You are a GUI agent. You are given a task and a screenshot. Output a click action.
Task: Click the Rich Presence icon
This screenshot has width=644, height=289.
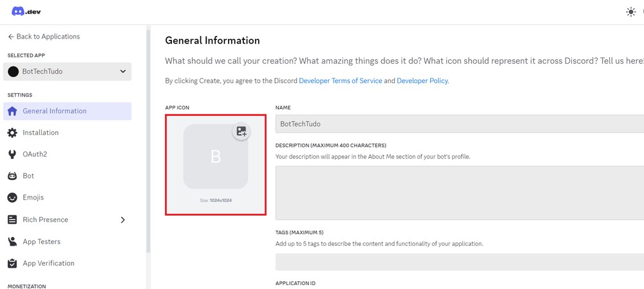coord(12,219)
